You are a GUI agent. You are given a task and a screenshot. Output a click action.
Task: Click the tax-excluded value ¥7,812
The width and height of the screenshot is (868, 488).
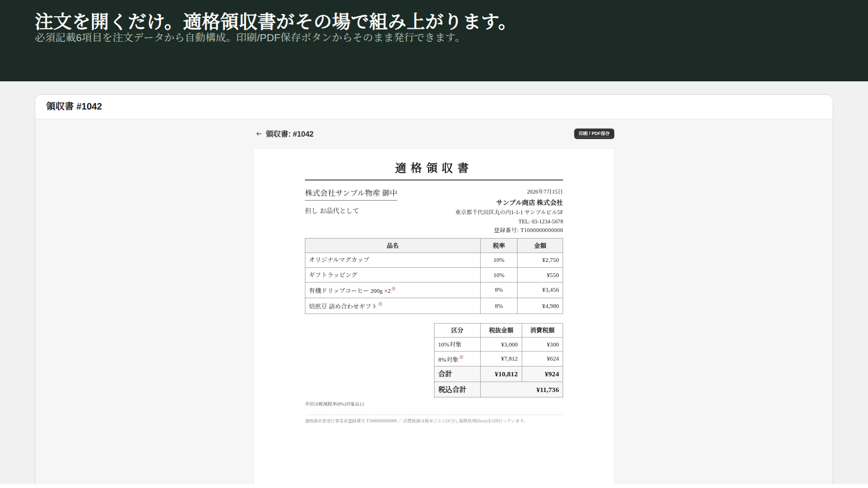(x=509, y=359)
